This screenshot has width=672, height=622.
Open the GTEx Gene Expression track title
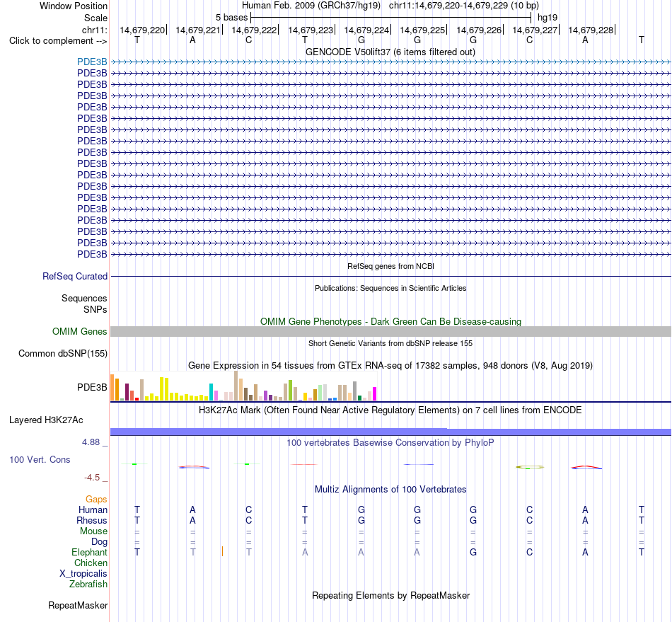390,366
